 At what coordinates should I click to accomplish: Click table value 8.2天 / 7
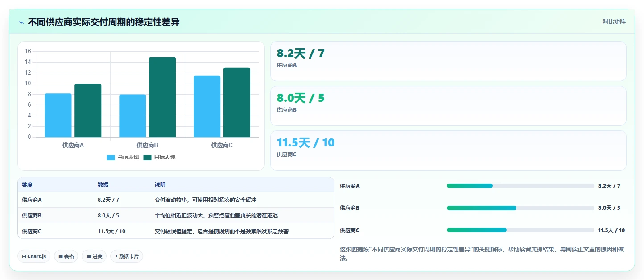pyautogui.click(x=108, y=200)
